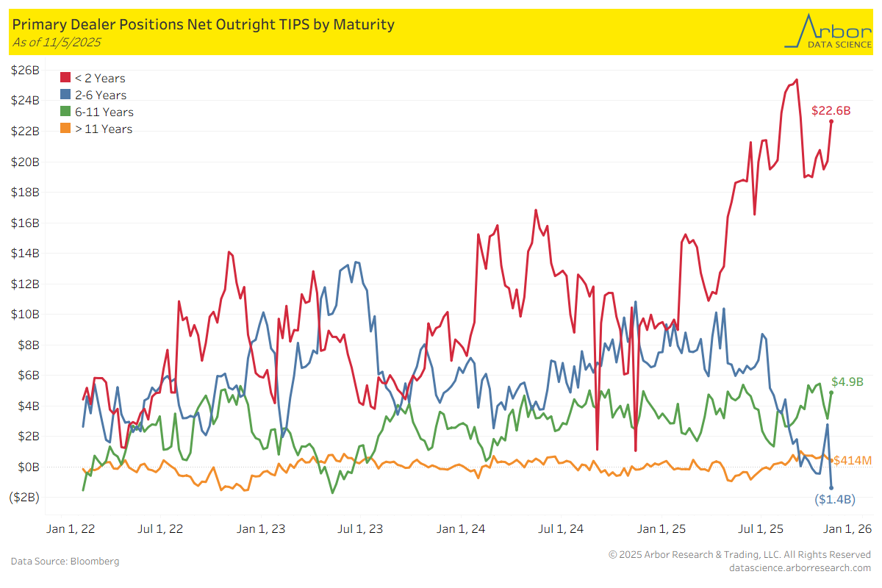
Task: Click the 'As of 11/5/2025' subtitle
Action: (x=57, y=42)
